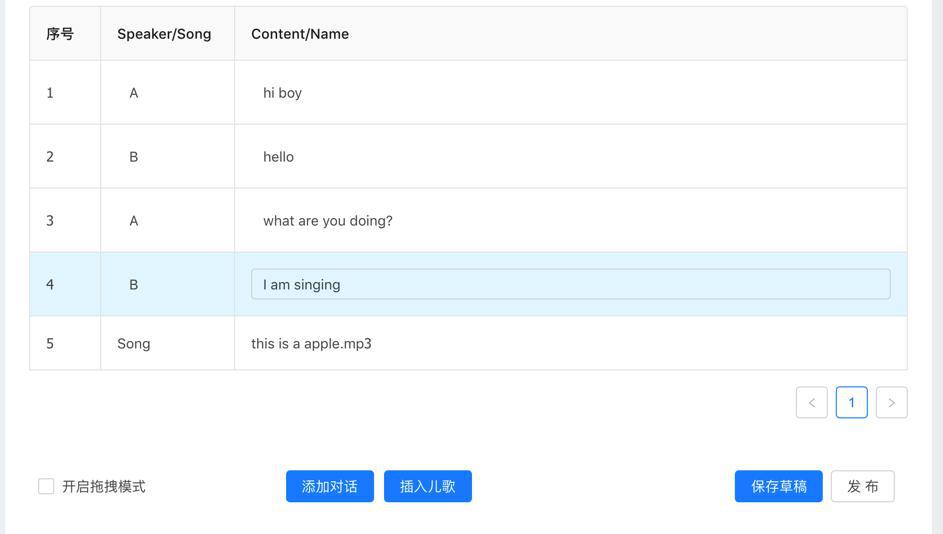Click the Song label in row 5
This screenshot has width=943, height=534.
[x=134, y=343]
